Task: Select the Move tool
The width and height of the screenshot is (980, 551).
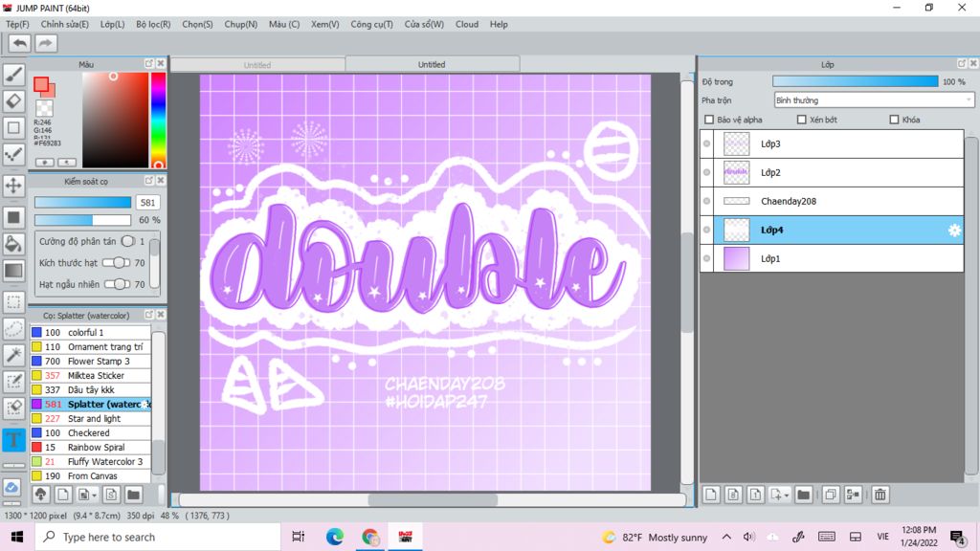Action: 13,186
